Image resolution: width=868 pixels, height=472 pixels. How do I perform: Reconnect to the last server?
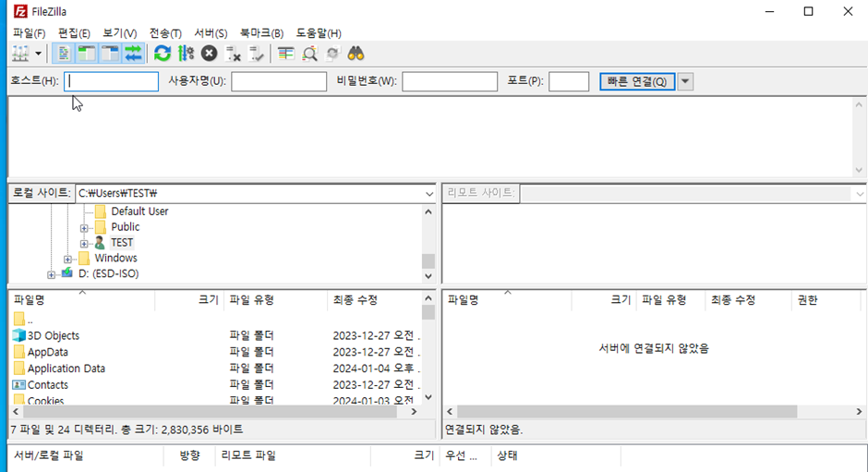point(257,54)
